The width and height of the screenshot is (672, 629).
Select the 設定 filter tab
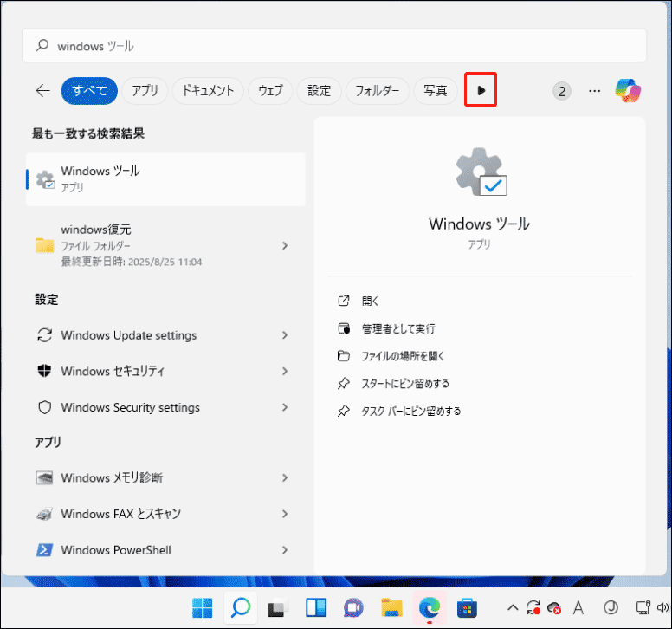point(319,90)
